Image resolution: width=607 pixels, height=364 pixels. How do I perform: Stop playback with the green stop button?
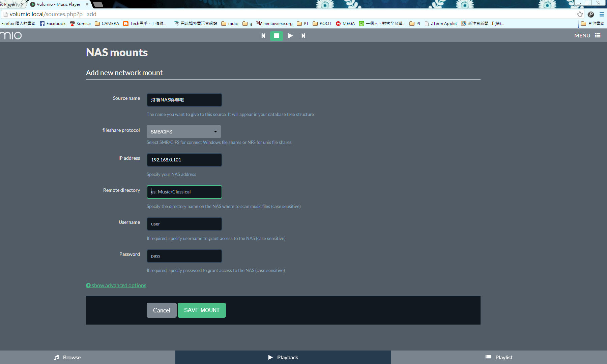277,36
